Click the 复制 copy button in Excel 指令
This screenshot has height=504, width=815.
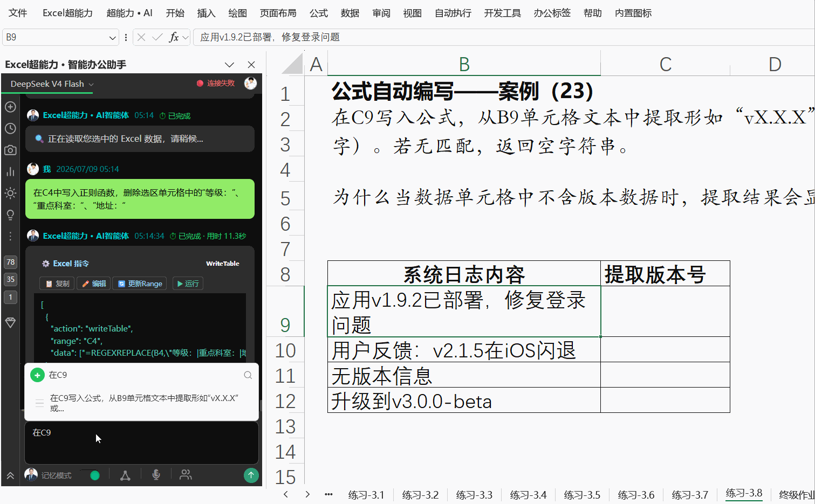(57, 284)
